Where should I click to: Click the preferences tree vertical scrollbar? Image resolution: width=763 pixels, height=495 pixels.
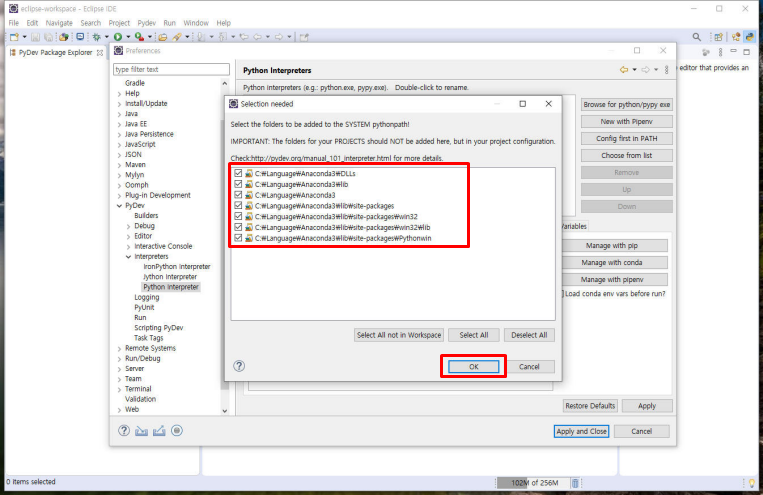[x=224, y=247]
